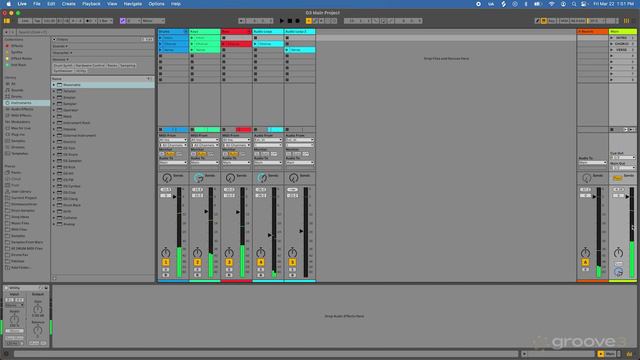Stop clips on the Bass track

[x=224, y=130]
